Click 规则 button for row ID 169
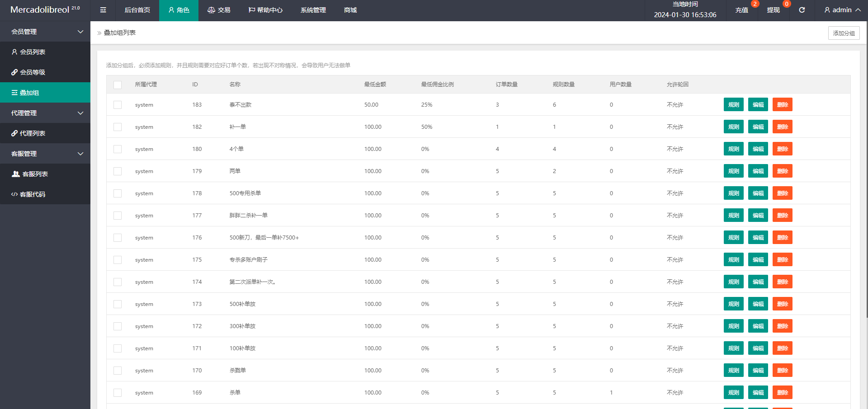 (x=733, y=393)
